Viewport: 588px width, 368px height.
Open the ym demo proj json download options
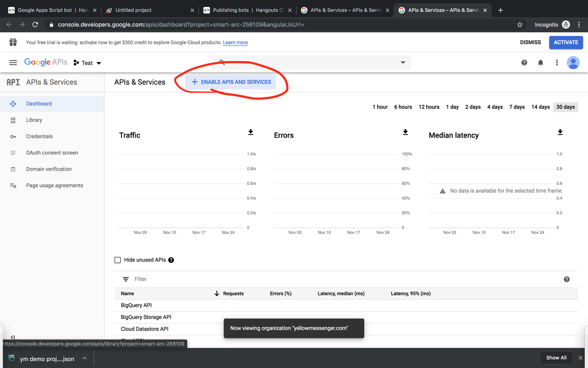[85, 358]
